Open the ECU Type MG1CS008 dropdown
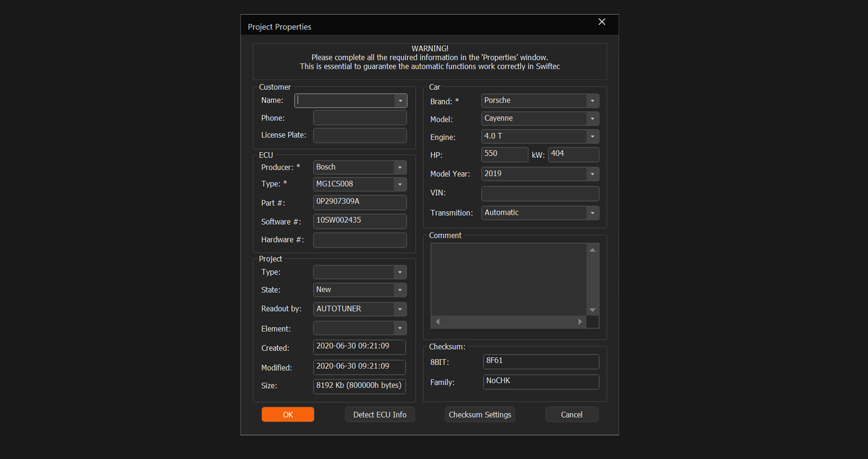The image size is (868, 459). click(x=400, y=184)
